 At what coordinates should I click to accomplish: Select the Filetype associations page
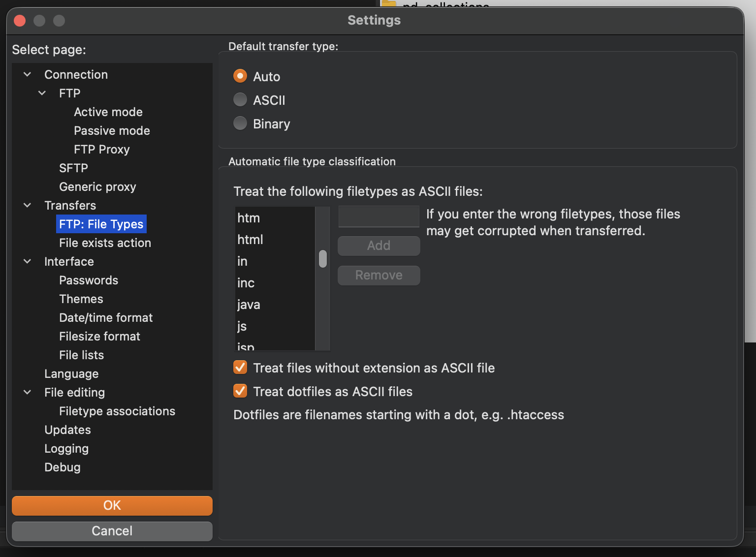(x=117, y=411)
